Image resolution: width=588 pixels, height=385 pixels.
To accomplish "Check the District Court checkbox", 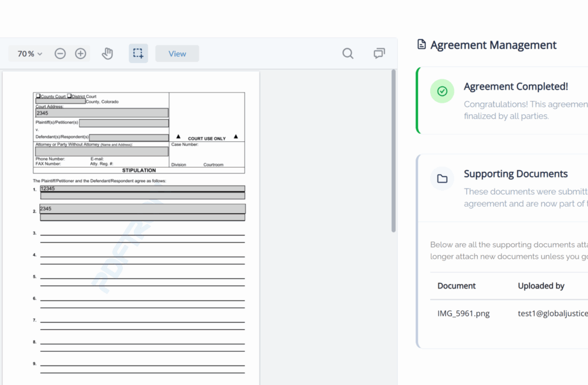I will click(x=69, y=96).
